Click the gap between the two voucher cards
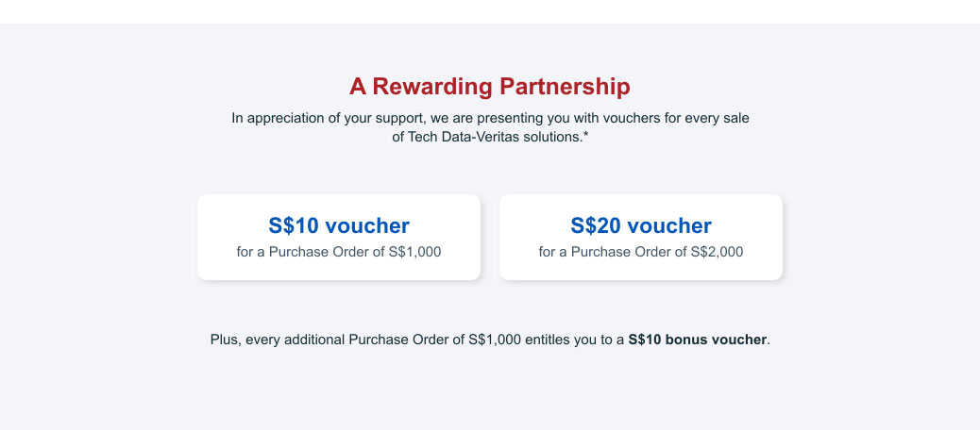Screen dimensions: 980x431 pyautogui.click(x=490, y=237)
